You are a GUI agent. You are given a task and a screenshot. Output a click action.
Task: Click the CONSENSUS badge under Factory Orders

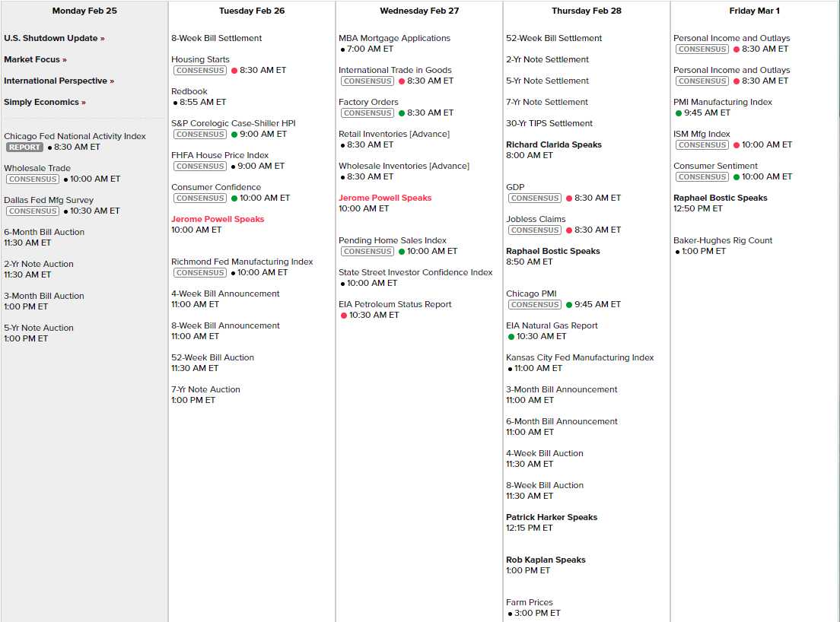pyautogui.click(x=367, y=113)
